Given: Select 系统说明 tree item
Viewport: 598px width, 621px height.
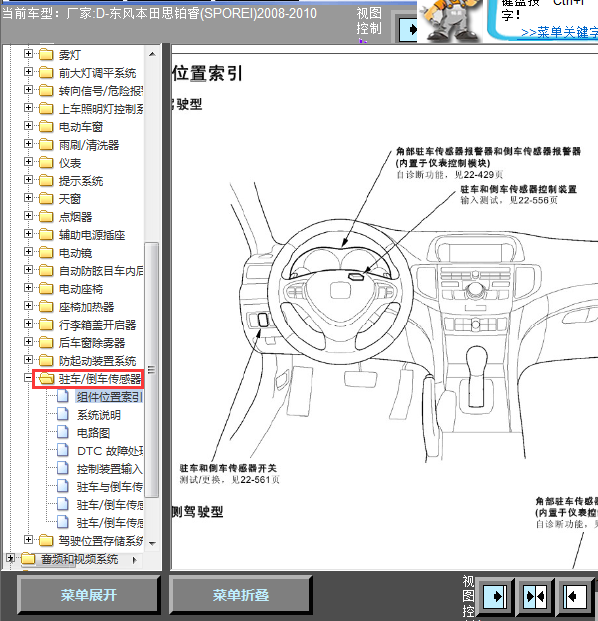Looking at the screenshot, I should 99,415.
